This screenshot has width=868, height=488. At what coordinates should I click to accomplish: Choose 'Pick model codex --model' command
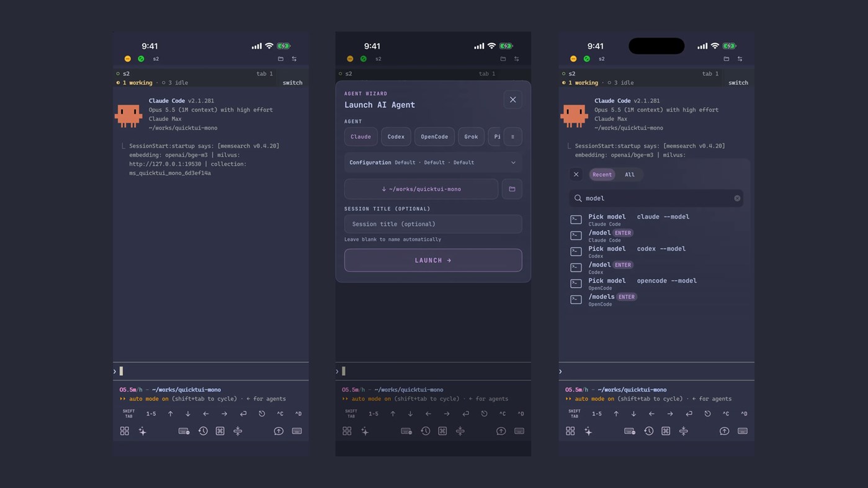(x=656, y=252)
